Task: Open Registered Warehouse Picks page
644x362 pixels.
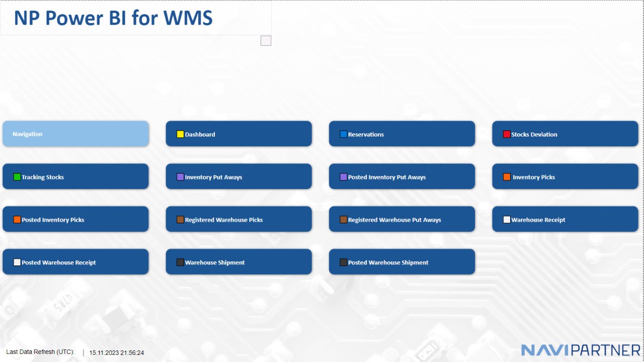Action: click(x=239, y=219)
